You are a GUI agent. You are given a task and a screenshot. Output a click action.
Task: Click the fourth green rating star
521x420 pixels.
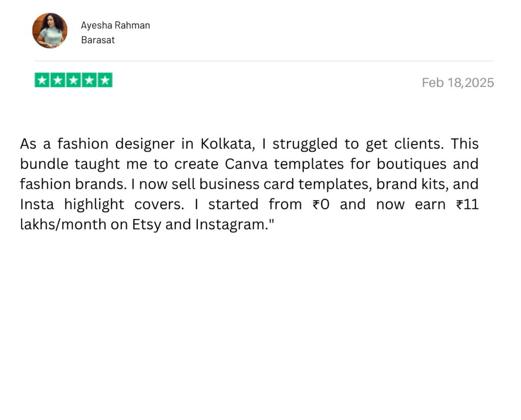tap(89, 80)
